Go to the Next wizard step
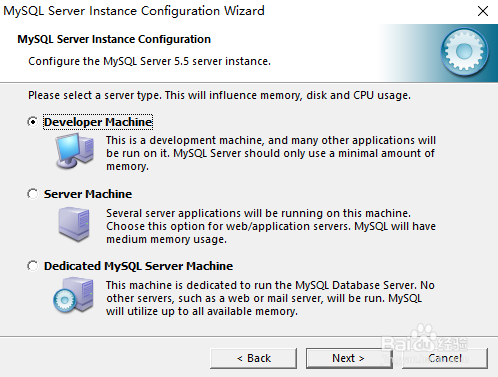Image resolution: width=498 pixels, height=377 pixels. [349, 358]
